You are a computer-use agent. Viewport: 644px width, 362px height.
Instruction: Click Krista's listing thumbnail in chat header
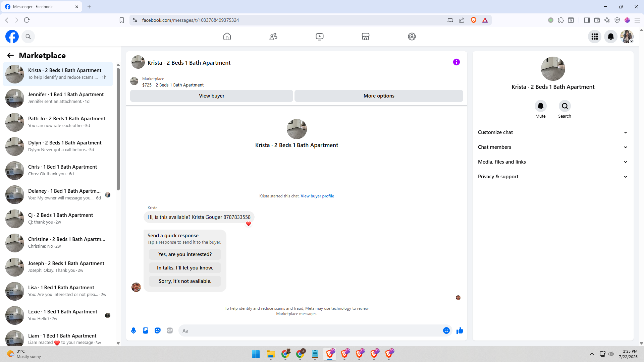138,62
